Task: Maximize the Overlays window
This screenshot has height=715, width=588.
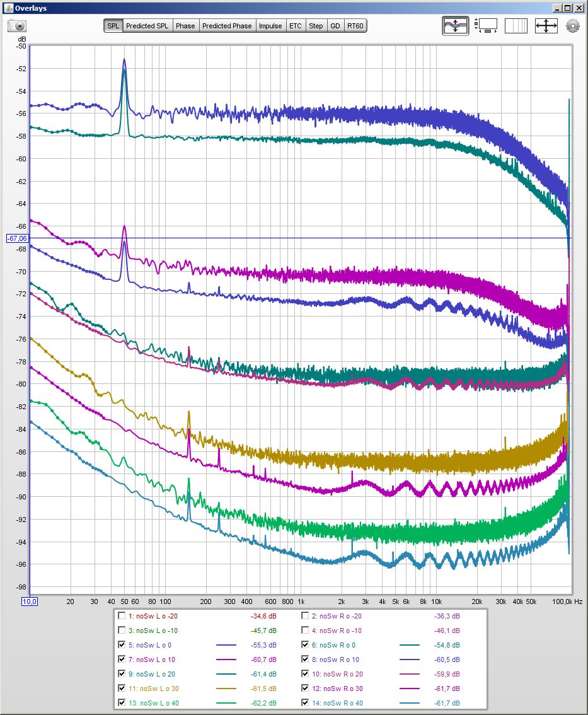Action: pos(567,8)
